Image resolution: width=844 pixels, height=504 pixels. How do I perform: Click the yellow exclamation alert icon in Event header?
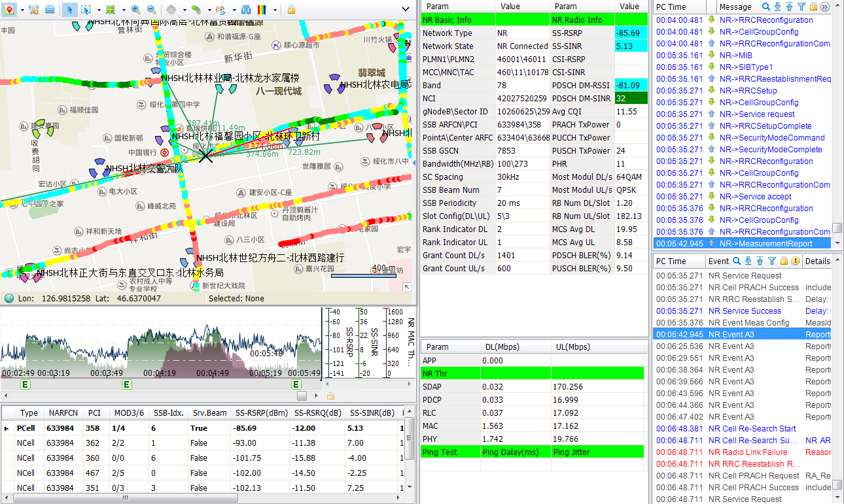tap(796, 261)
